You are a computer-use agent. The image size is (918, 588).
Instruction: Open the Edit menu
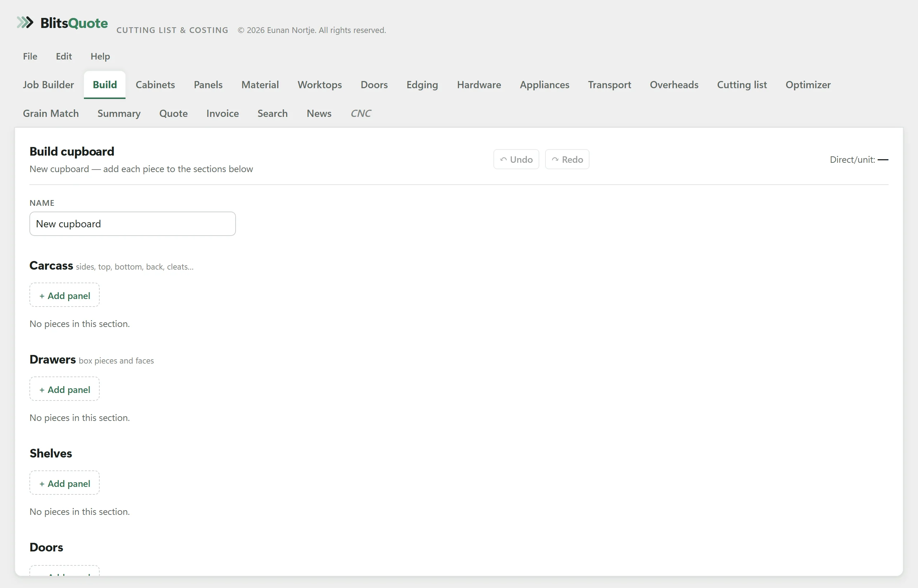pos(64,56)
